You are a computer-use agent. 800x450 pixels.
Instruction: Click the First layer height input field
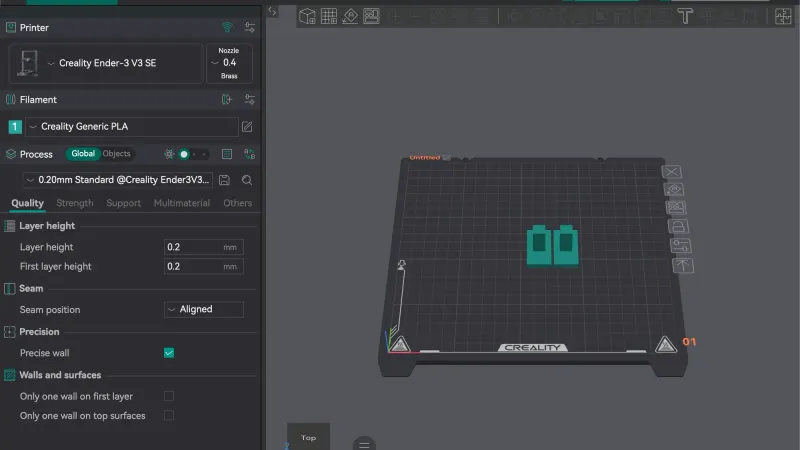[x=204, y=266]
